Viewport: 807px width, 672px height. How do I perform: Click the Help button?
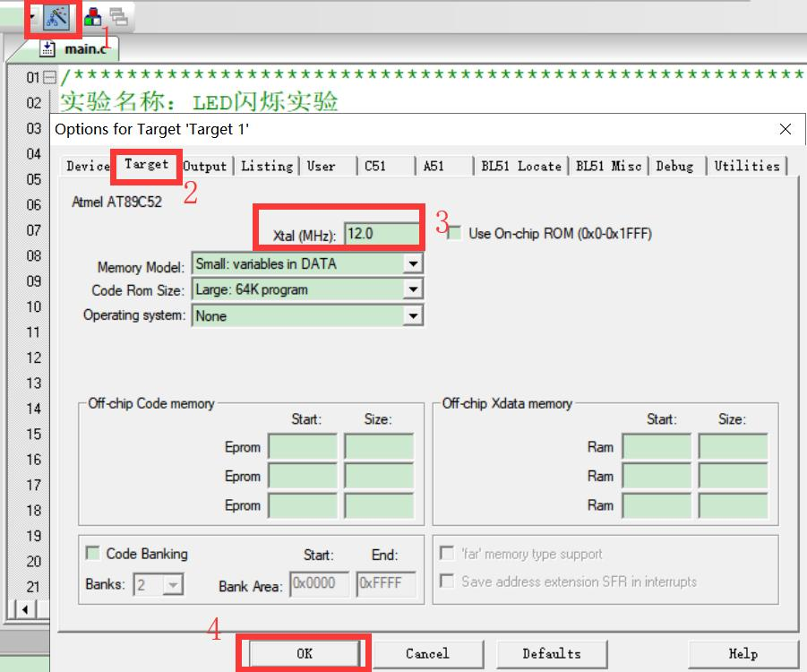pos(743,653)
